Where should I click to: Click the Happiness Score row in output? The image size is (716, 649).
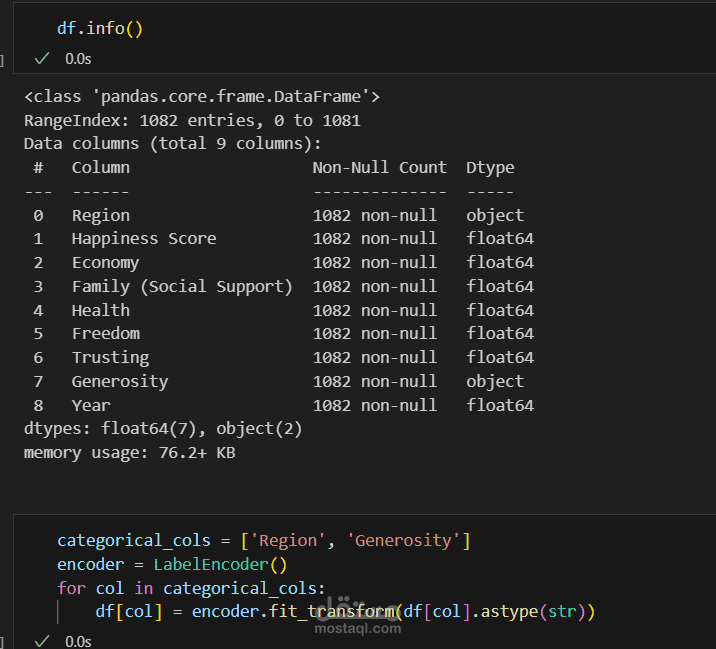(144, 239)
